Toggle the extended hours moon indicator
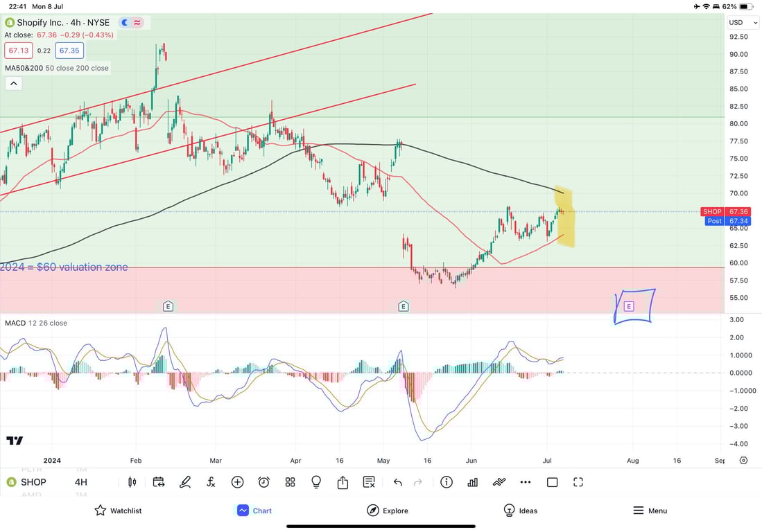Viewport: 762px width, 532px height. [x=125, y=22]
